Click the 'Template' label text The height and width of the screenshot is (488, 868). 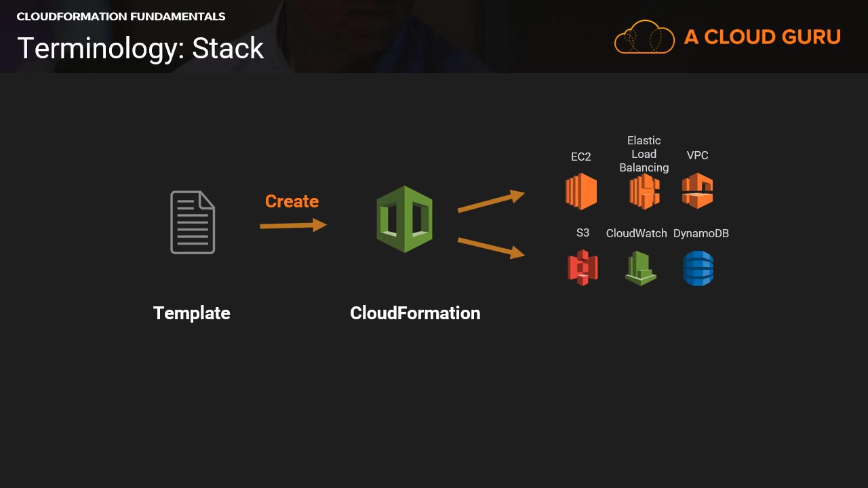[192, 313]
